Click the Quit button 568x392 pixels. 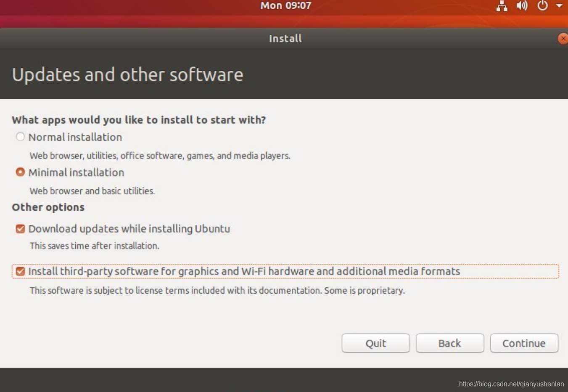click(x=375, y=343)
